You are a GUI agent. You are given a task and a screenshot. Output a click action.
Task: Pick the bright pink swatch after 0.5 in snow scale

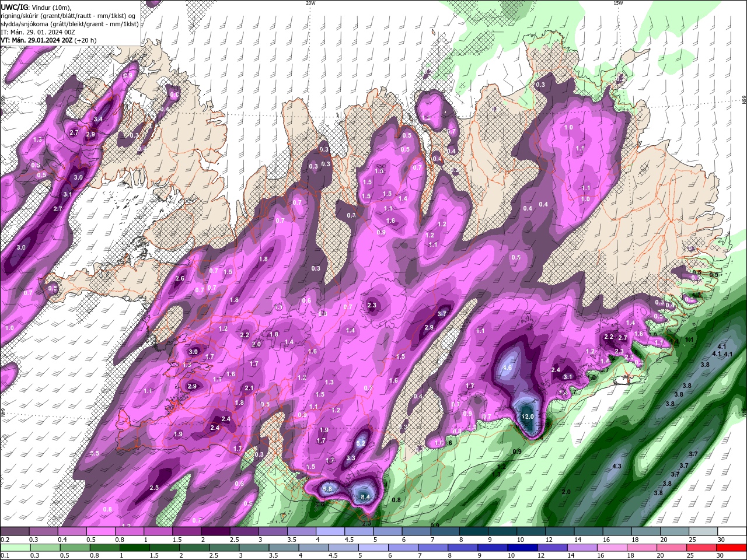click(100, 531)
